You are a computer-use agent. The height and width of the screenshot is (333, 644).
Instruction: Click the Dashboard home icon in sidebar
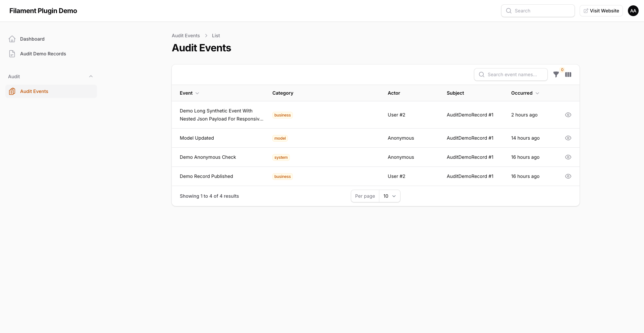pyautogui.click(x=12, y=39)
